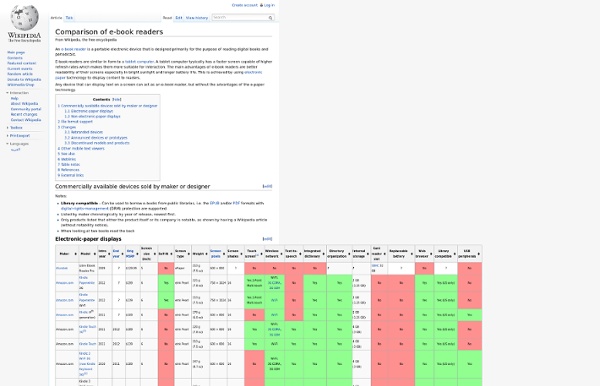
Task: Click the Create account link
Action: click(245, 5)
